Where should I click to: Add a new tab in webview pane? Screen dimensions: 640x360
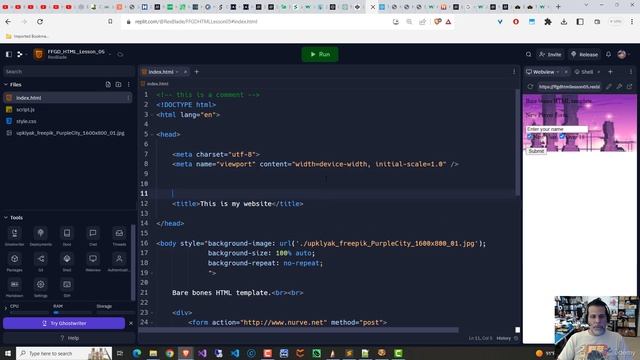pos(610,72)
